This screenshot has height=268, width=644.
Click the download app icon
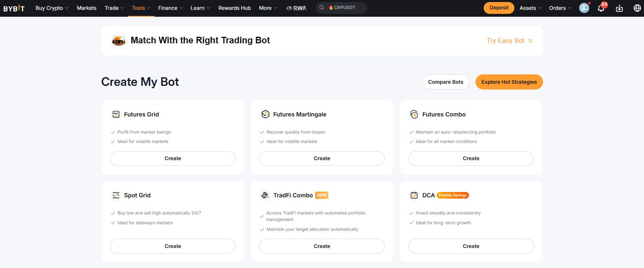pos(619,8)
